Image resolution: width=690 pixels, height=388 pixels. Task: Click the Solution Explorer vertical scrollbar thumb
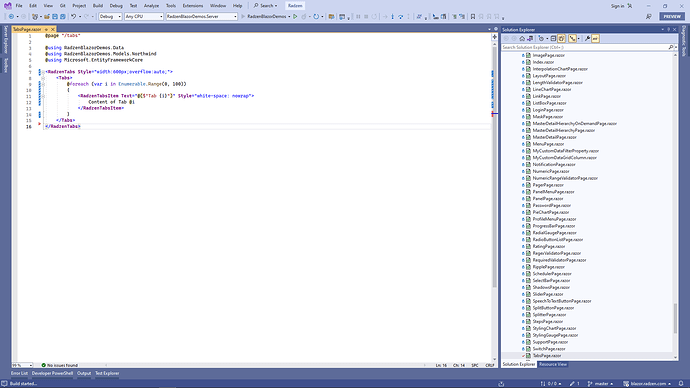(675, 318)
